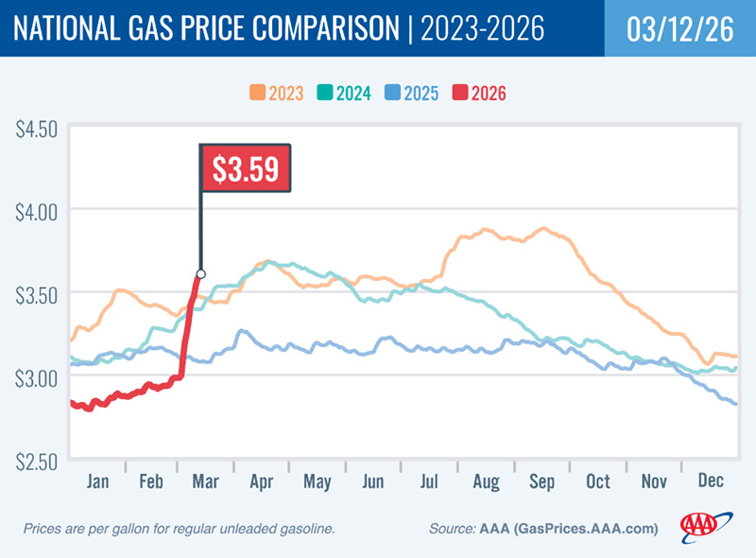The height and width of the screenshot is (558, 756).
Task: Click the AAA logo
Action: (702, 527)
